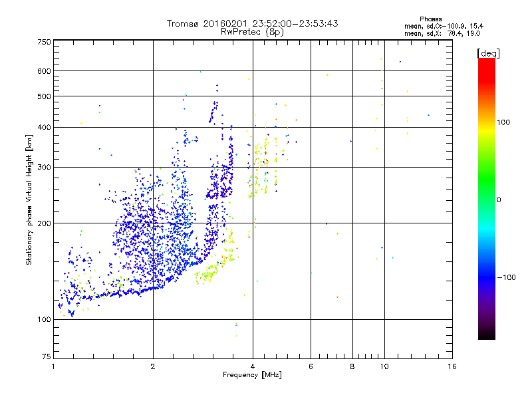Click the y-axis label '75'
This screenshot has width=532, height=399.
coord(47,356)
